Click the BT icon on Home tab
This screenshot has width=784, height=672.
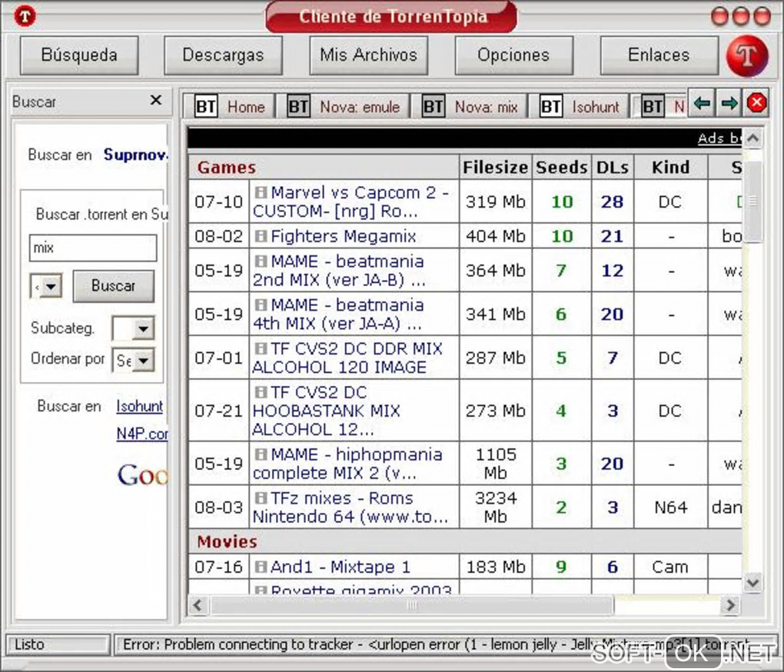pyautogui.click(x=206, y=107)
